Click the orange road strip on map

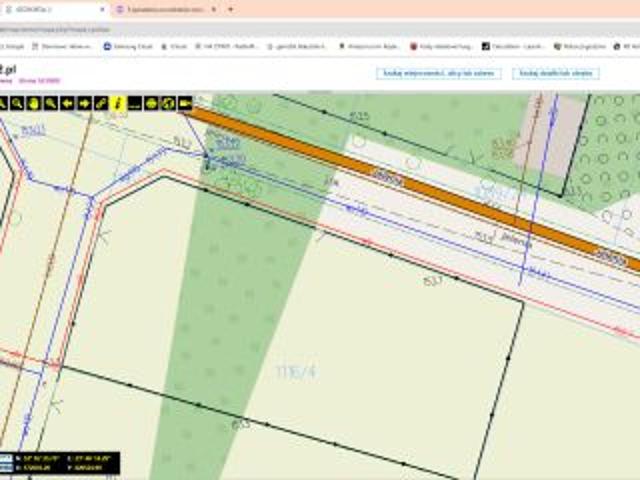pos(400,181)
